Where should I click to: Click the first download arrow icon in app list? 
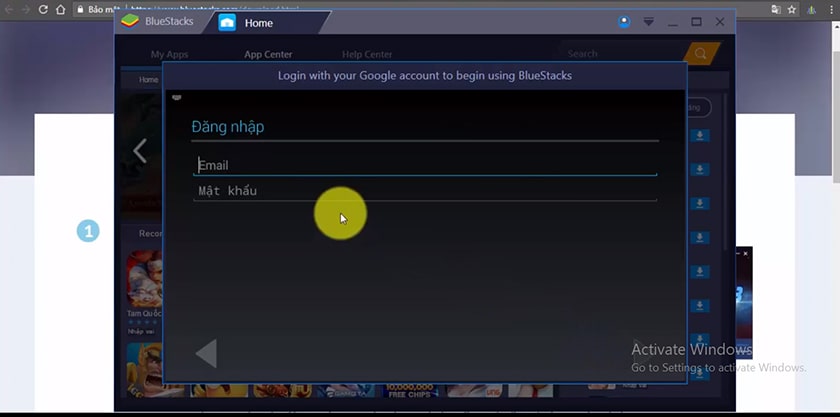[x=701, y=136]
